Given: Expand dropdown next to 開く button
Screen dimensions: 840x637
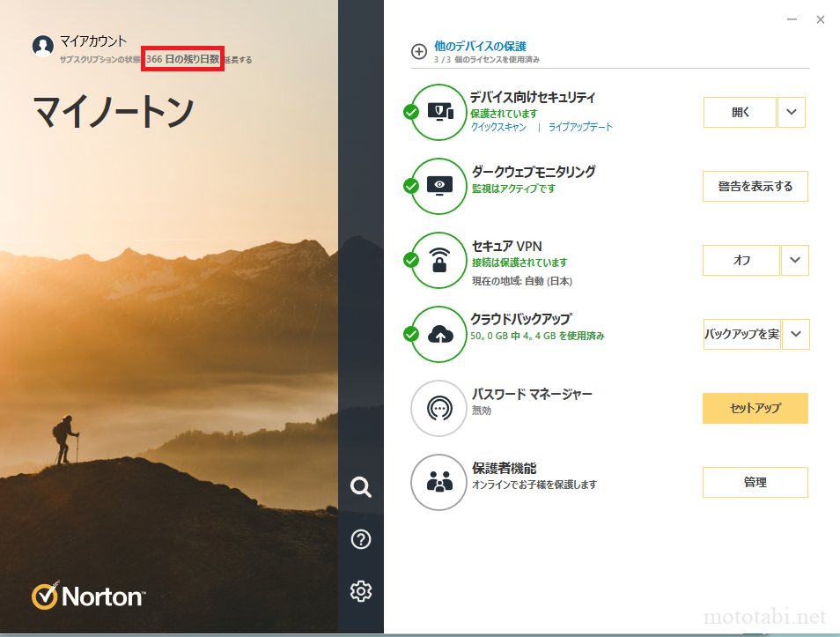Looking at the screenshot, I should [x=792, y=112].
